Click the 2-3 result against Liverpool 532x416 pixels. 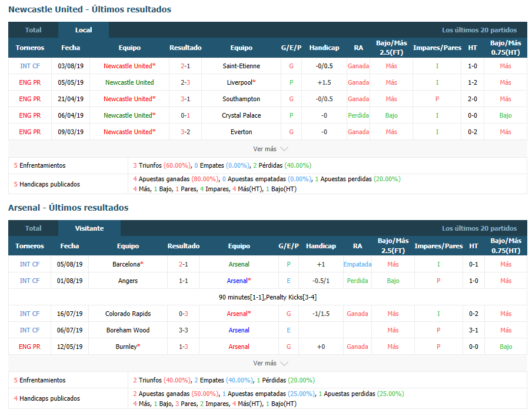coord(185,82)
